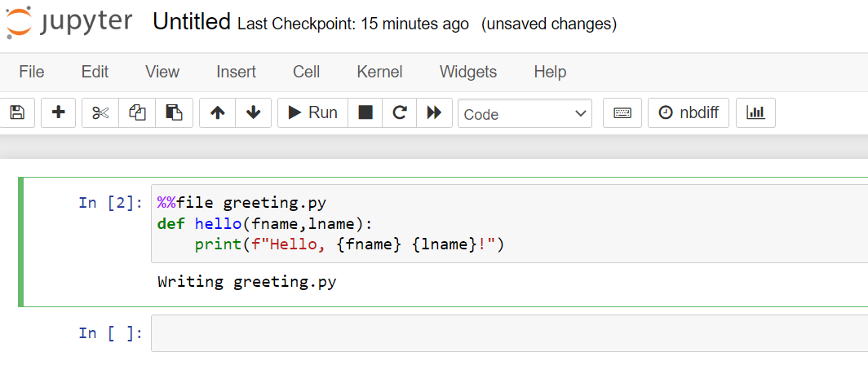Restart and run all with the fast-forward icon
Viewport: 868px width, 374px height.
(435, 113)
